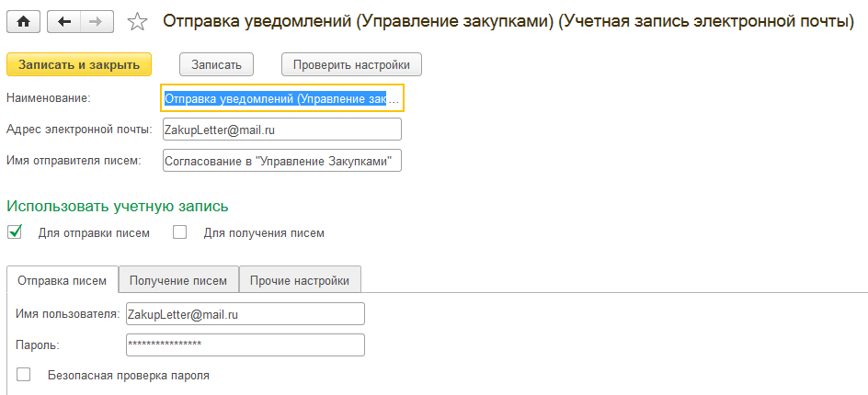Viewport: 868px width, 395px height.
Task: Click the form title text at top
Action: (508, 21)
